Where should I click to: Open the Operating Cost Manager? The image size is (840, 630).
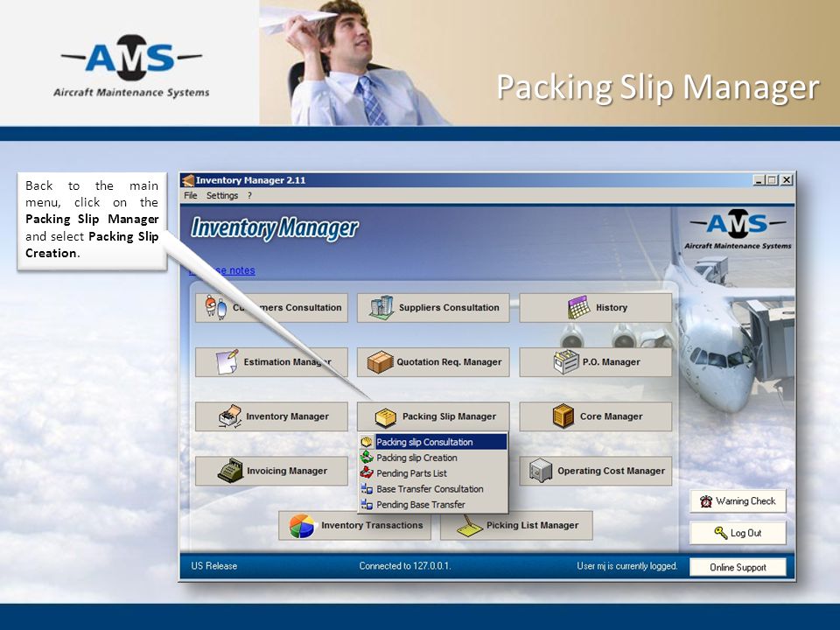tap(595, 471)
